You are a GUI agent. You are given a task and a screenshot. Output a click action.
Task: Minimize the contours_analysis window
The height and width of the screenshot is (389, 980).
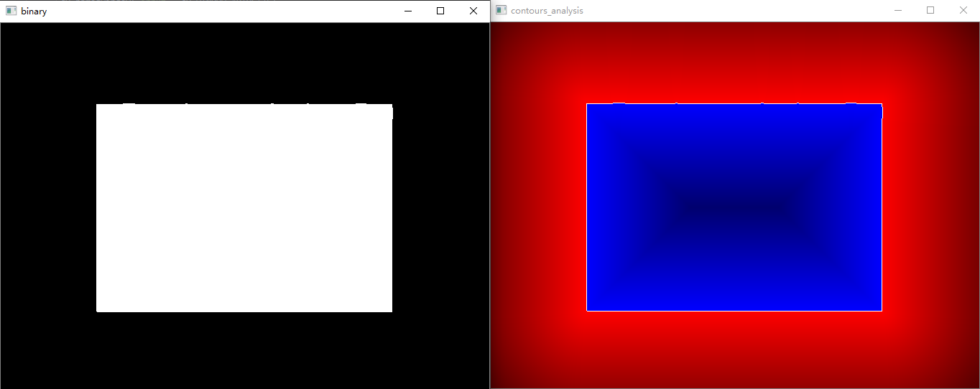[x=897, y=10]
